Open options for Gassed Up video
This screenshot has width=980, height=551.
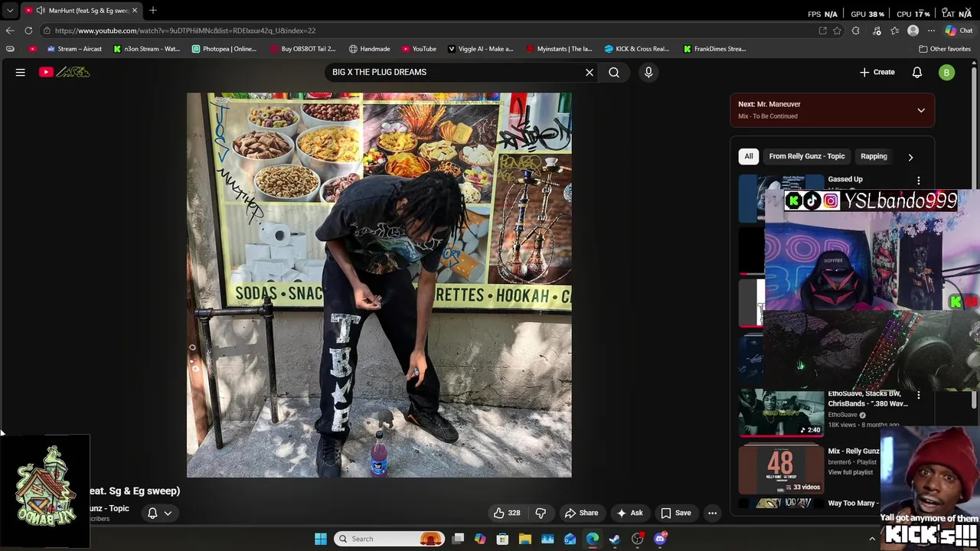pyautogui.click(x=919, y=181)
